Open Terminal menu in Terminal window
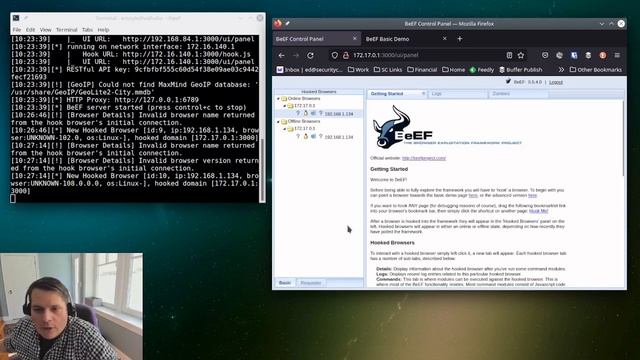 pyautogui.click(x=67, y=30)
